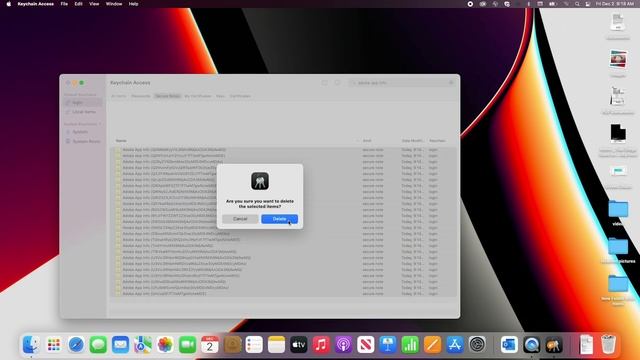Viewport: 640px width, 360px height.
Task: Open Music from the Dock
Action: [321, 345]
